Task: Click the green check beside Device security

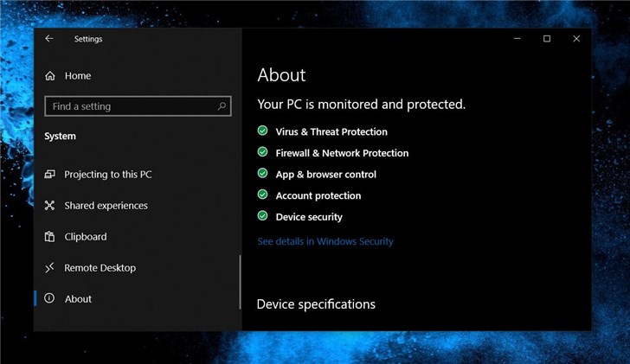Action: pyautogui.click(x=262, y=217)
